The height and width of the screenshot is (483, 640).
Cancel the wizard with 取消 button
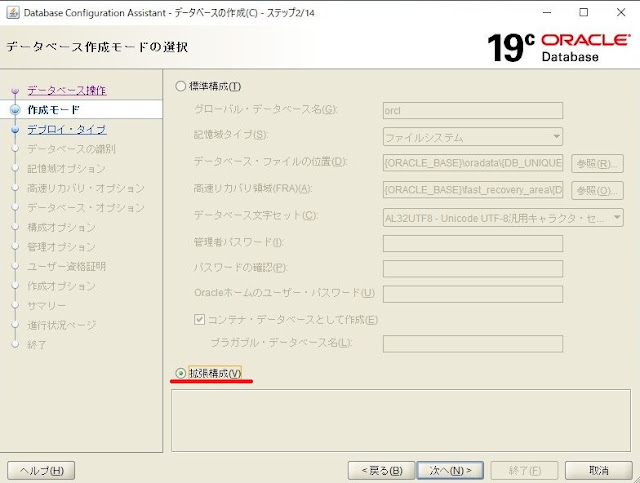[599, 471]
